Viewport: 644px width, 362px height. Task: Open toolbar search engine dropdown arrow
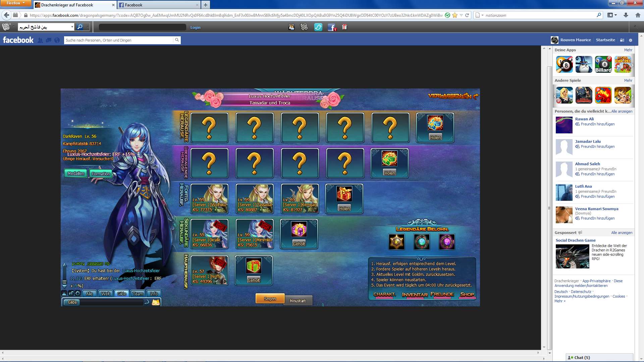(88, 27)
